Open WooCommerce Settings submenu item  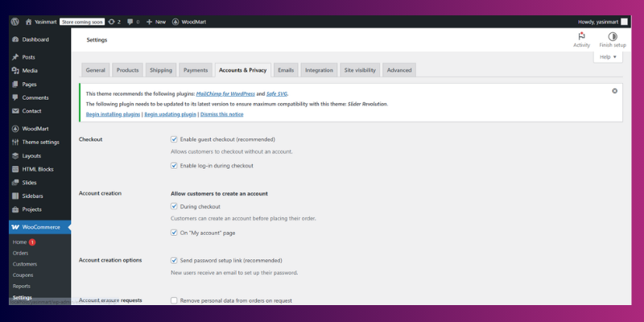(x=23, y=297)
